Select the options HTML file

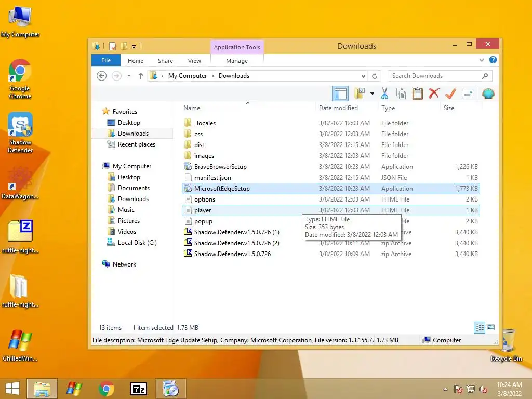pos(330,199)
